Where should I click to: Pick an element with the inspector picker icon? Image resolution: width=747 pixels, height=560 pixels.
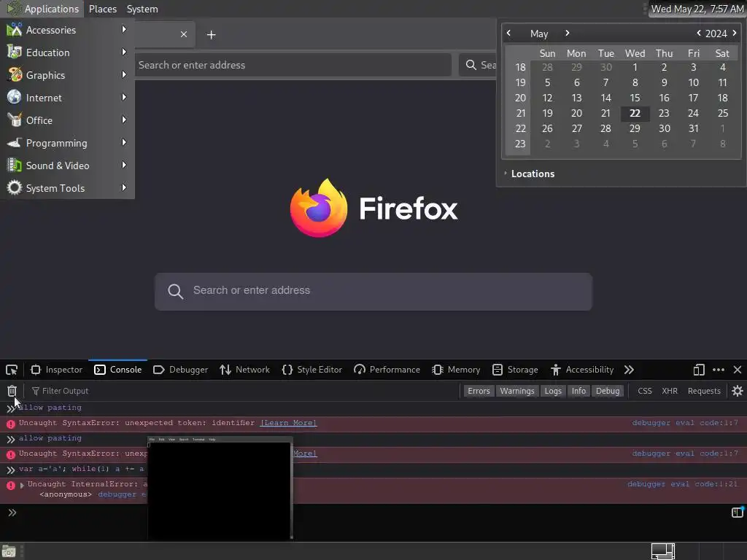12,370
